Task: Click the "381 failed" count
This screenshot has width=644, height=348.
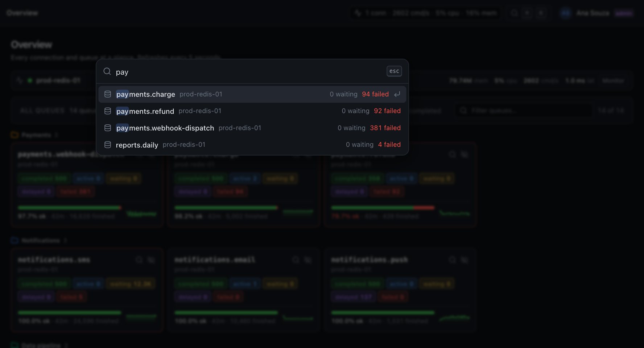Action: click(385, 128)
